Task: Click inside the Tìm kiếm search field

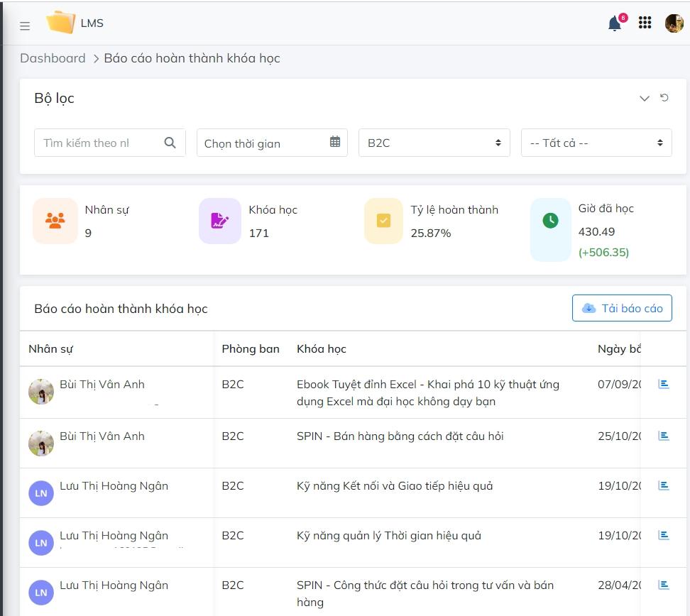Action: pos(99,142)
